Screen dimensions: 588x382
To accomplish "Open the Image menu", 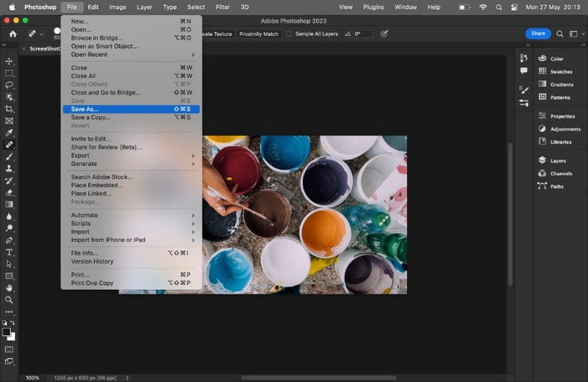I will tap(118, 7).
